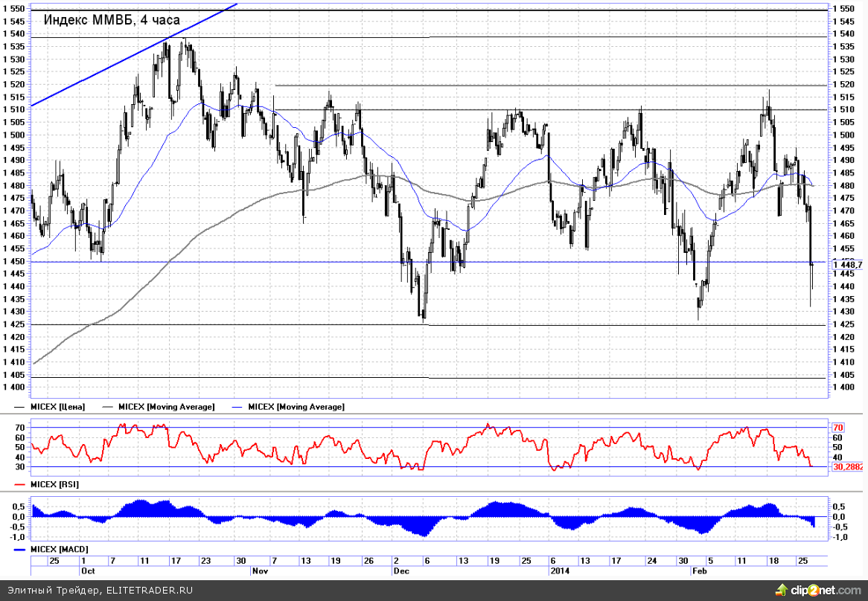
Task: Select the 2014 year label on time axis
Action: point(559,571)
